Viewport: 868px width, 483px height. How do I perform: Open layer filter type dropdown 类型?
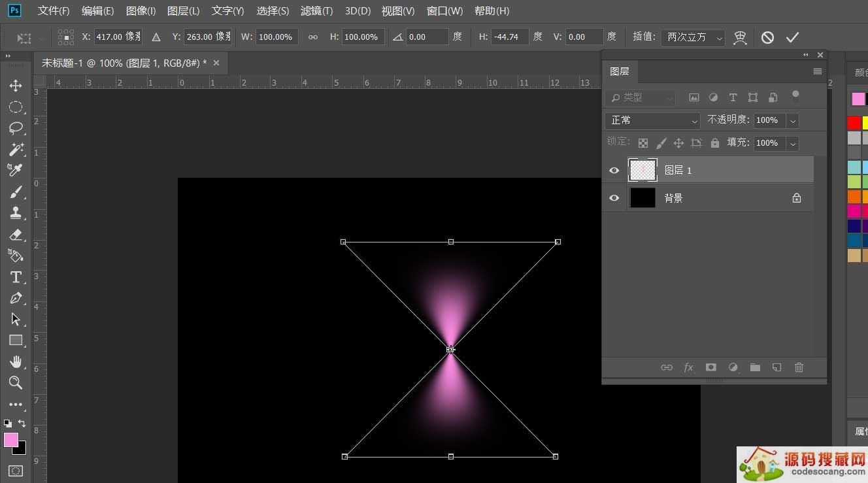(641, 97)
